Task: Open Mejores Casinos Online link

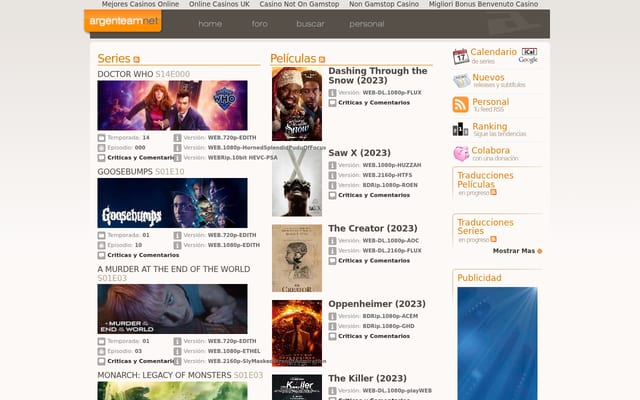Action: pos(140,4)
